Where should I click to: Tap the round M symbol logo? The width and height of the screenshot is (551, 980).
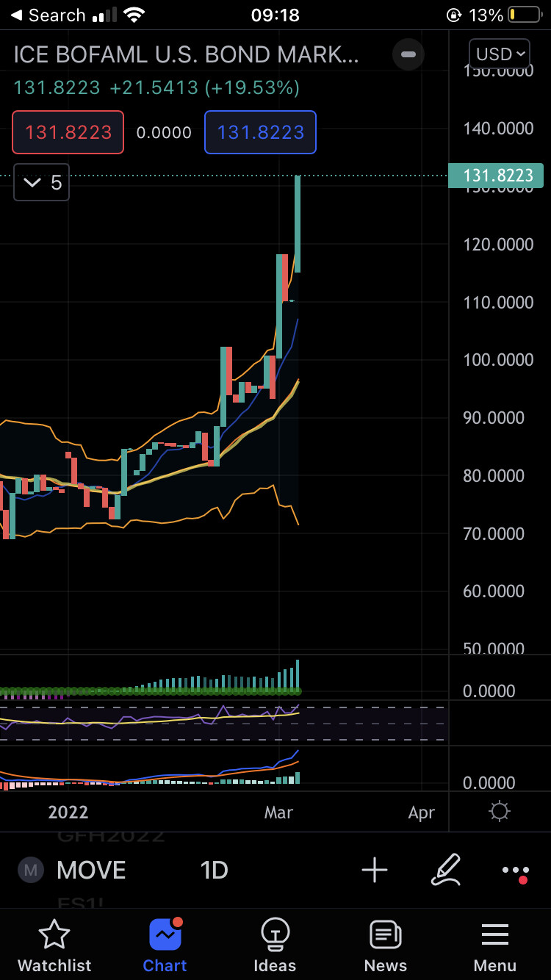pyautogui.click(x=30, y=871)
